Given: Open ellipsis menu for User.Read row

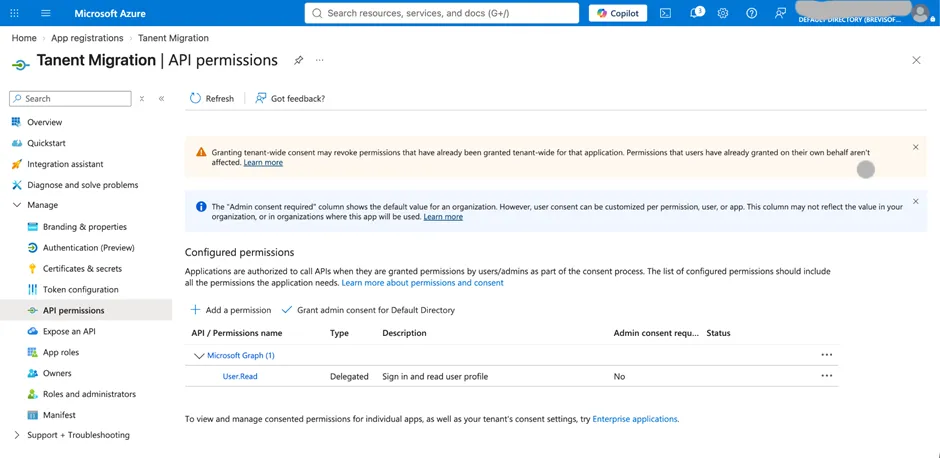Looking at the screenshot, I should point(827,376).
